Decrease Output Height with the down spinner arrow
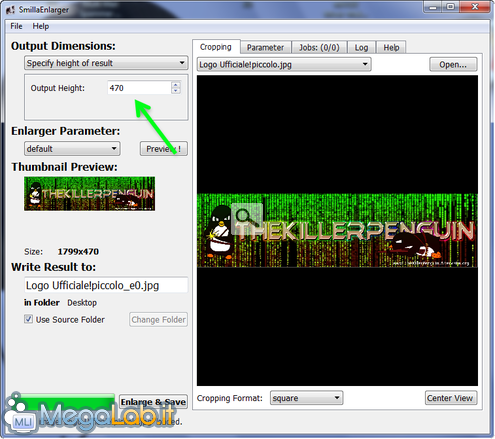The width and height of the screenshot is (495, 439). (x=176, y=90)
